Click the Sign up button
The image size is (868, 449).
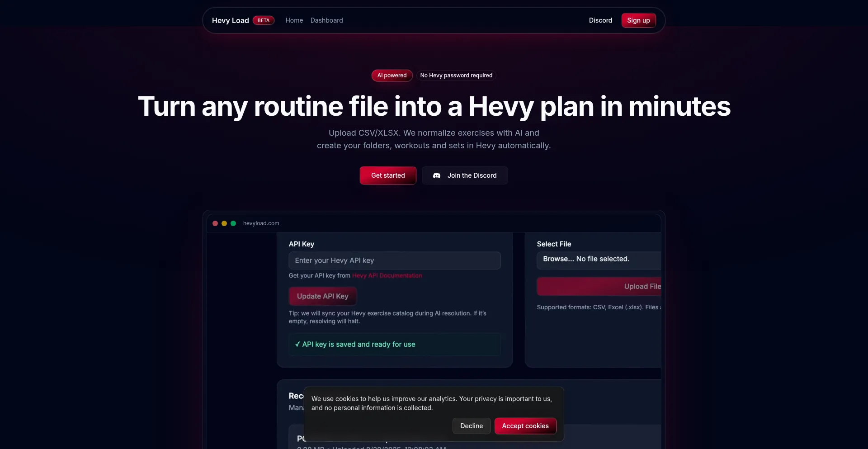click(x=638, y=20)
